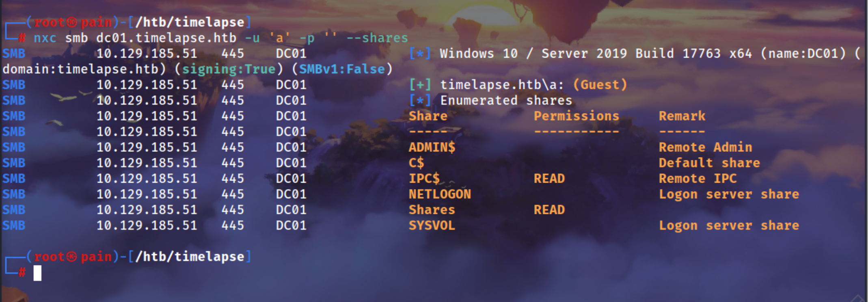Click the [*] marker before Windows 10
The width and height of the screenshot is (868, 302).
[x=420, y=54]
